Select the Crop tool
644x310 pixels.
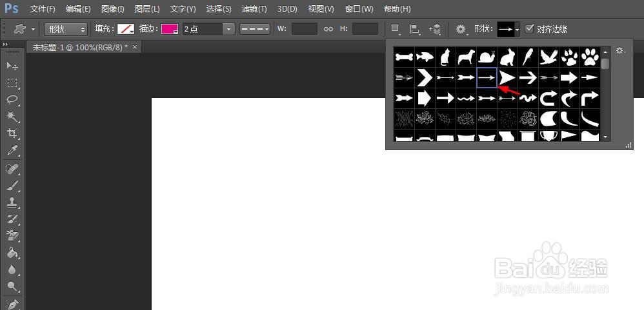[x=12, y=133]
